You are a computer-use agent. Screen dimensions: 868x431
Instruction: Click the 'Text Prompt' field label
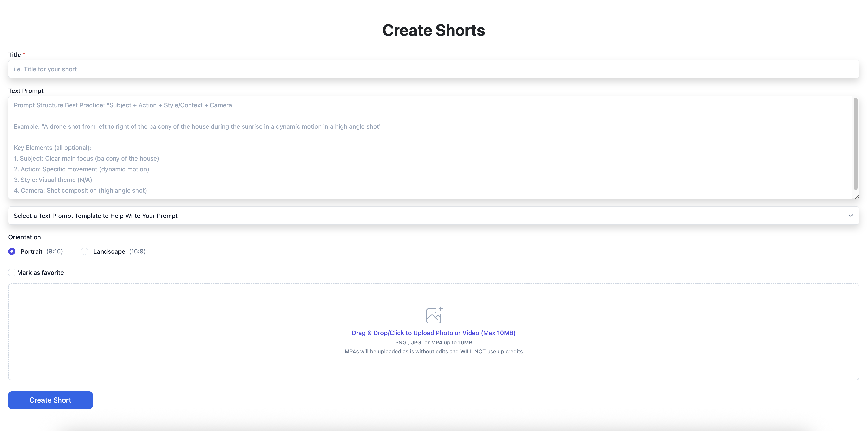coord(26,90)
